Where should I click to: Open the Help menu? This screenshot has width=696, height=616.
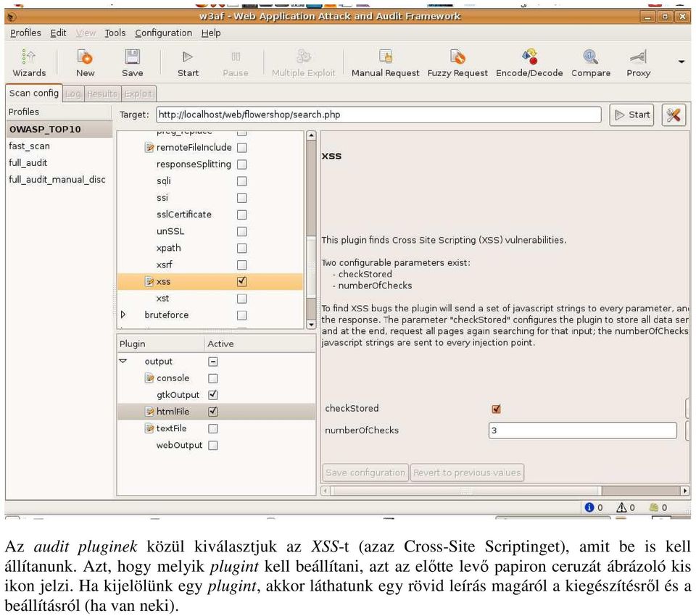[x=211, y=33]
